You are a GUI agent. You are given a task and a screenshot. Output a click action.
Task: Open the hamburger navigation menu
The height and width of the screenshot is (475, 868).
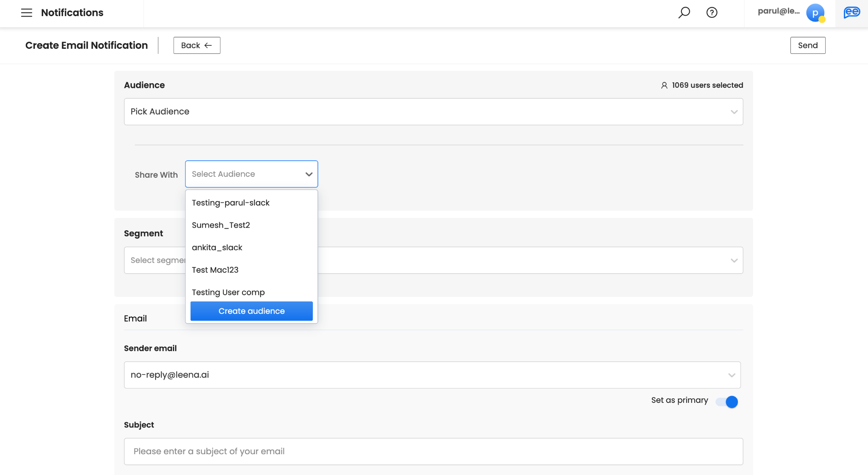click(x=26, y=13)
